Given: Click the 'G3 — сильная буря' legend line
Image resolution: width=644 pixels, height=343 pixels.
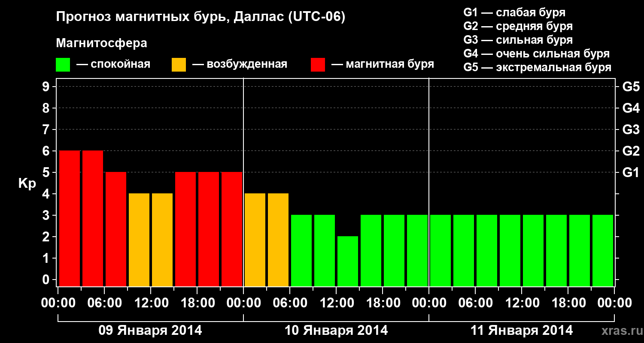Looking at the screenshot, I should (x=518, y=40).
